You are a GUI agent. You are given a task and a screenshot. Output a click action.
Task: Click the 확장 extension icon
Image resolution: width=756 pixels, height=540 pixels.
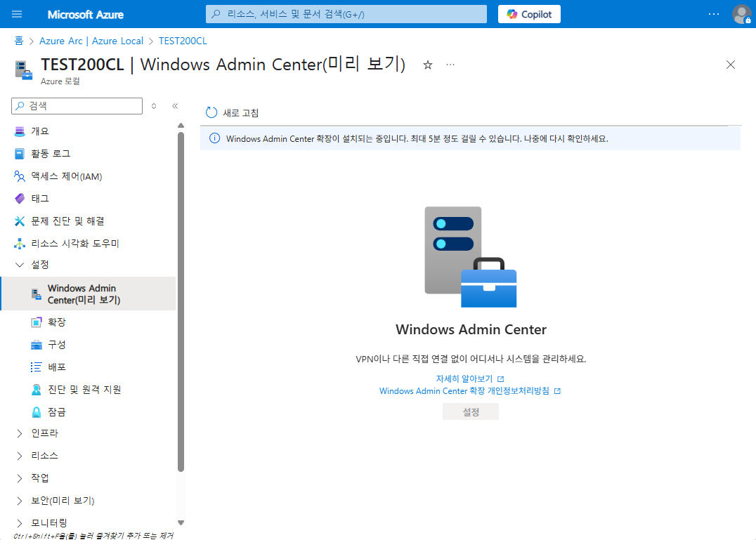pos(36,322)
